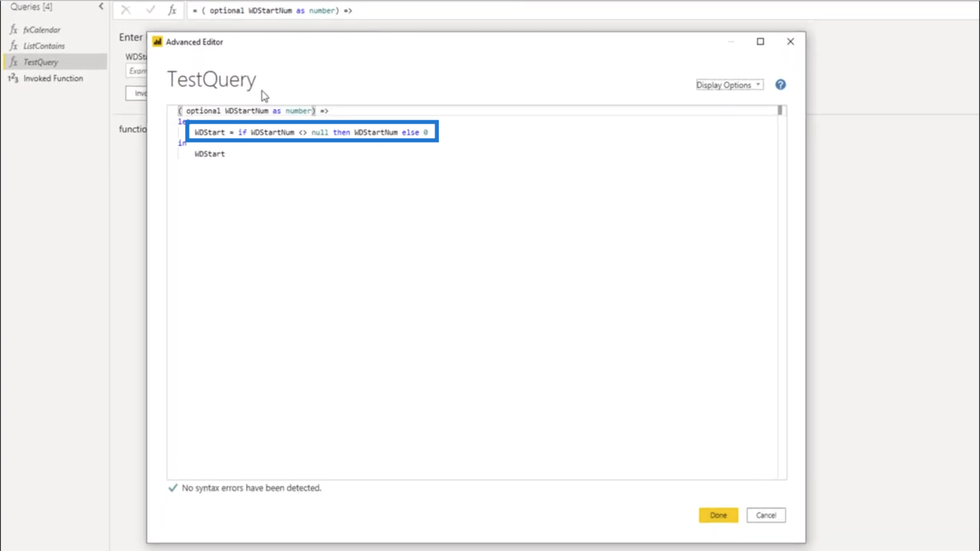Click the fx icon beside TestQuery
The image size is (980, 551).
[13, 62]
